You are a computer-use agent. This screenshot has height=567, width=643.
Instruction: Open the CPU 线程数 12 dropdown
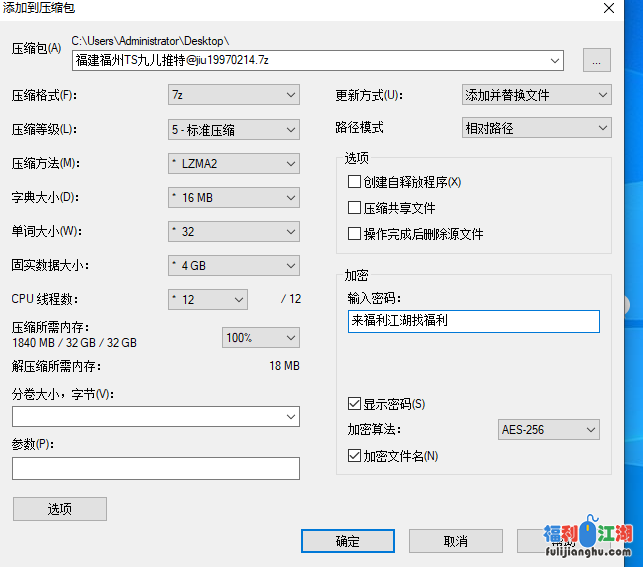click(208, 299)
